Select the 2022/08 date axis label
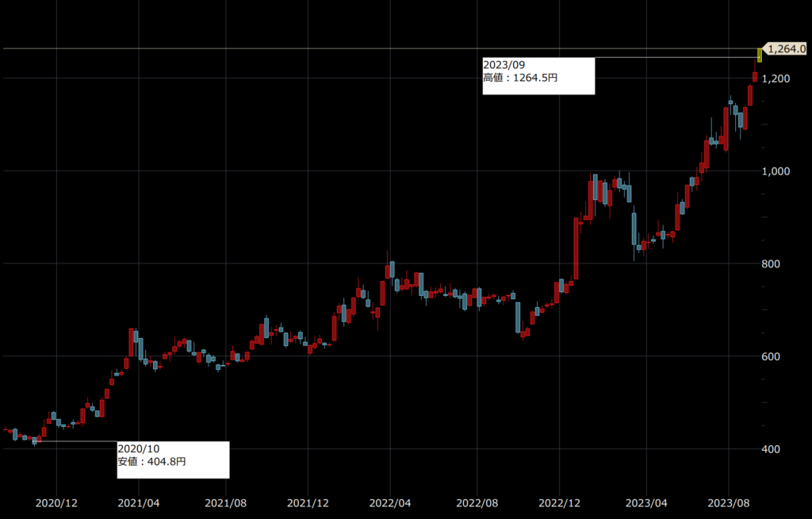 (477, 503)
